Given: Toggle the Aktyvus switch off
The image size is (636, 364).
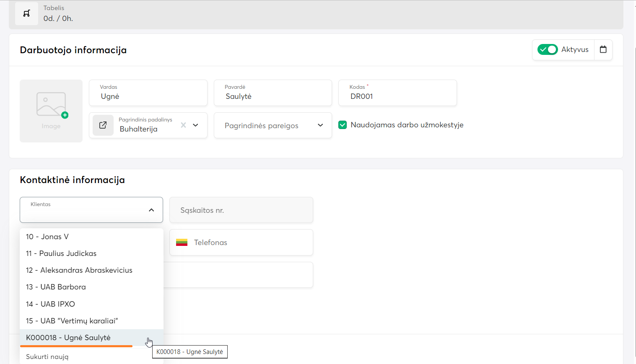Looking at the screenshot, I should (x=547, y=49).
